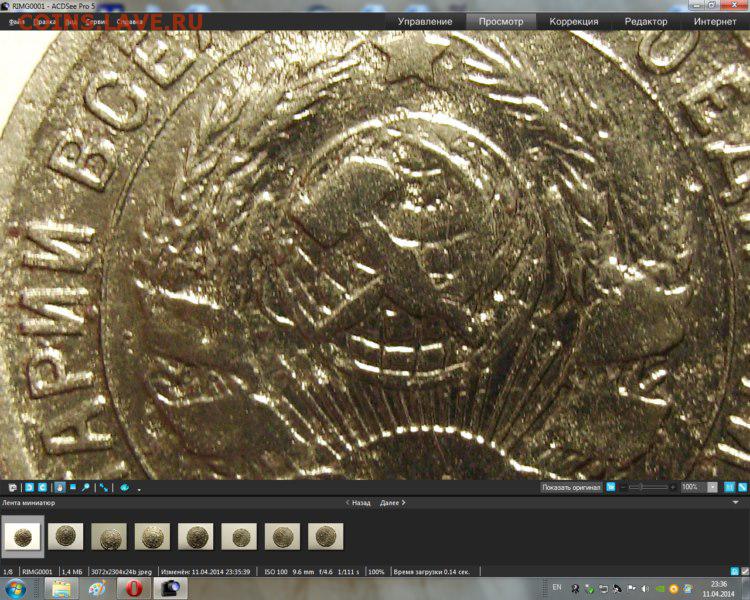750x600 pixels.
Task: Click the Время загрузки 0.14 сек. entry
Action: (432, 572)
